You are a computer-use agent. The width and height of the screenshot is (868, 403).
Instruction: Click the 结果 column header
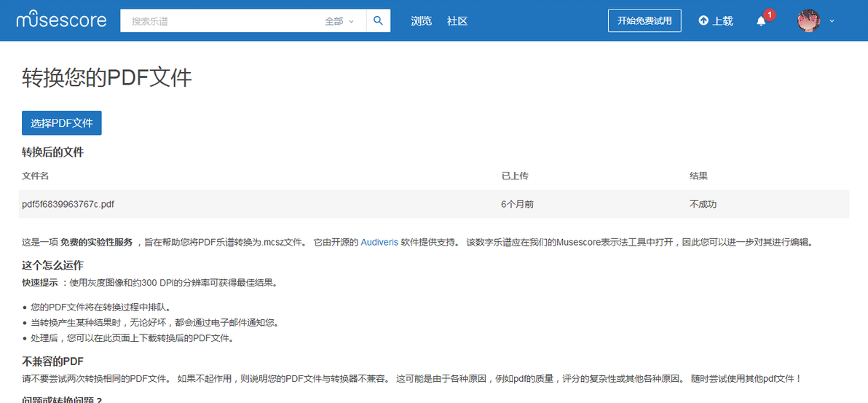tap(698, 176)
